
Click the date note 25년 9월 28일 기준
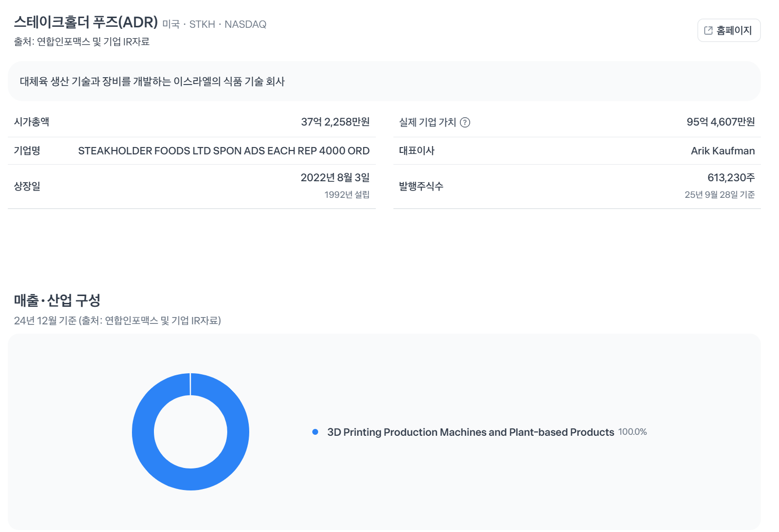pos(720,194)
